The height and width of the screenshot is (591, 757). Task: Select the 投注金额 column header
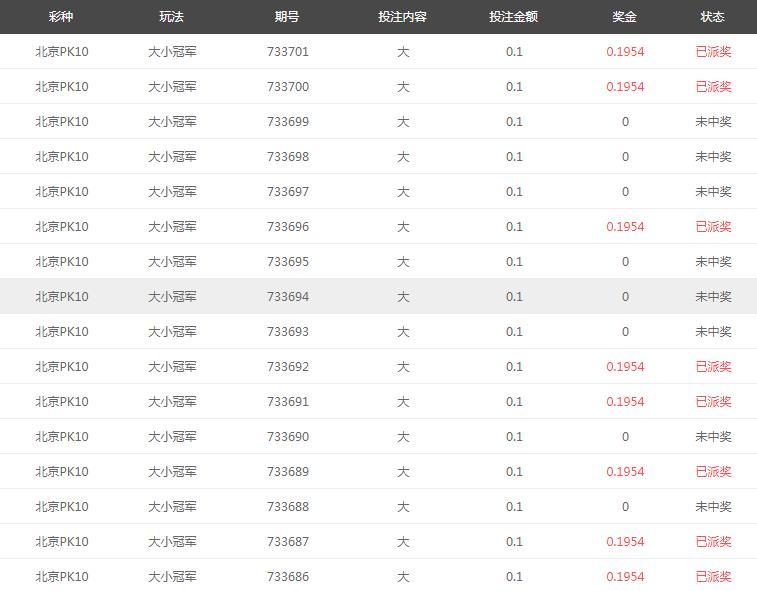tap(514, 17)
